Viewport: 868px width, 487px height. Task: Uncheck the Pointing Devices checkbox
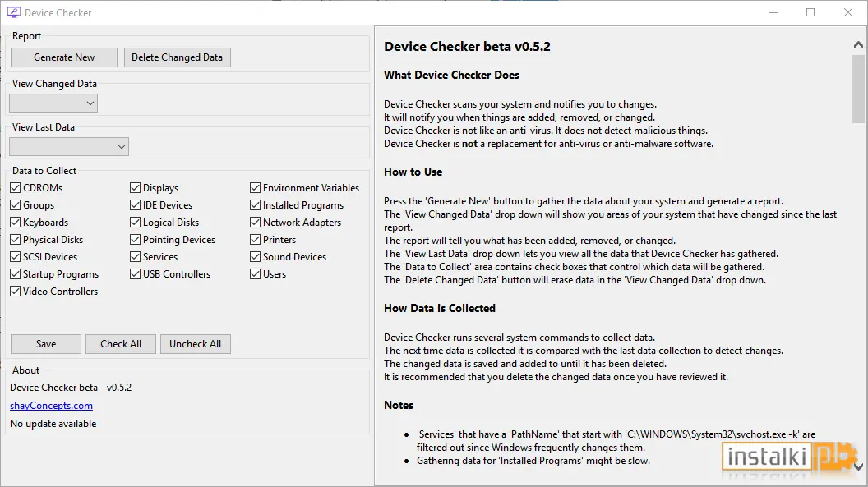click(135, 239)
